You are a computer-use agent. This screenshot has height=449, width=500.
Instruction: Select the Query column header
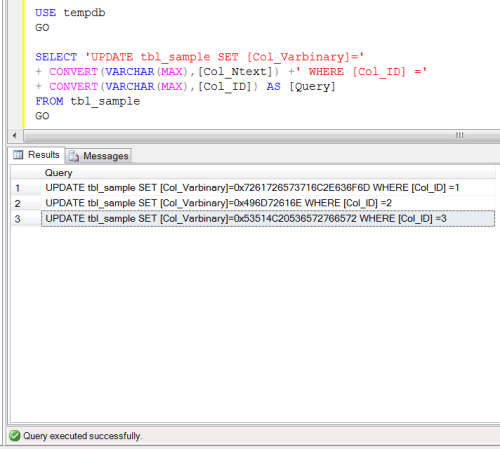[268, 173]
